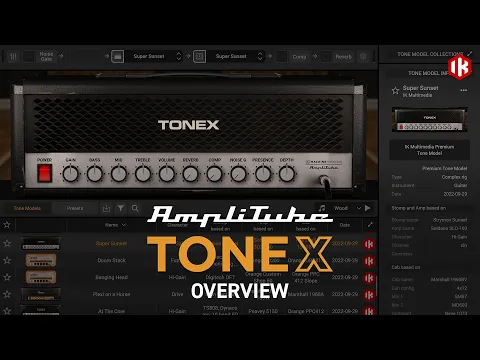Select 'At The Core' name in list
The width and height of the screenshot is (480, 360).
coord(111,311)
